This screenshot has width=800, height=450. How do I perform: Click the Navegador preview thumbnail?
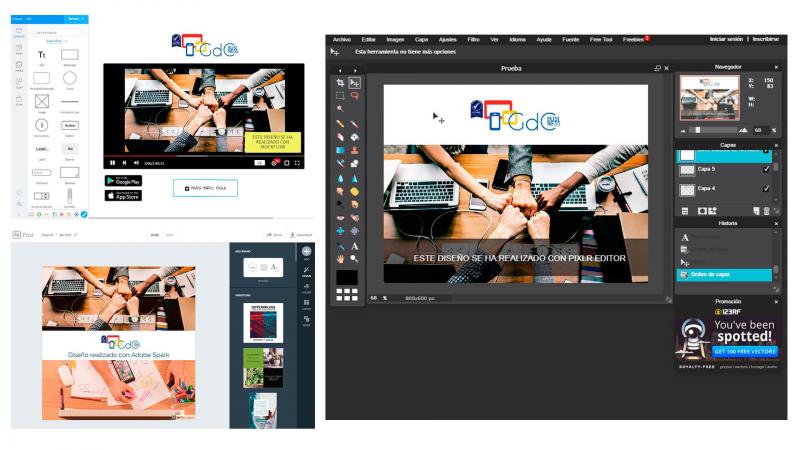point(710,97)
